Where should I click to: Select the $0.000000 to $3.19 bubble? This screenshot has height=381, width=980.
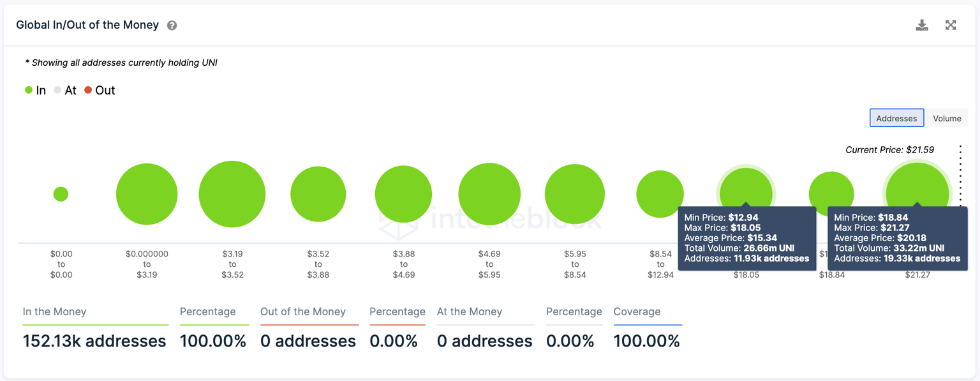point(147,194)
